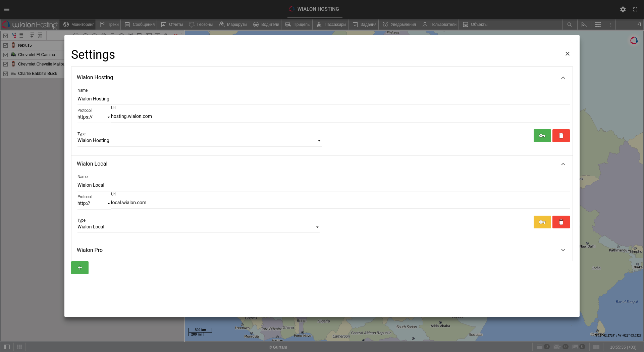Click the search magnifier icon in toolbar

coord(570,25)
